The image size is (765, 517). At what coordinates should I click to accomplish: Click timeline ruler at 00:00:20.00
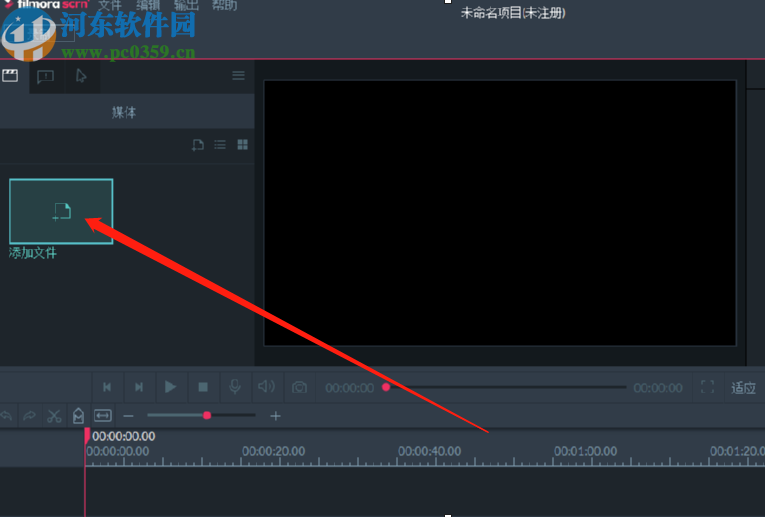274,451
